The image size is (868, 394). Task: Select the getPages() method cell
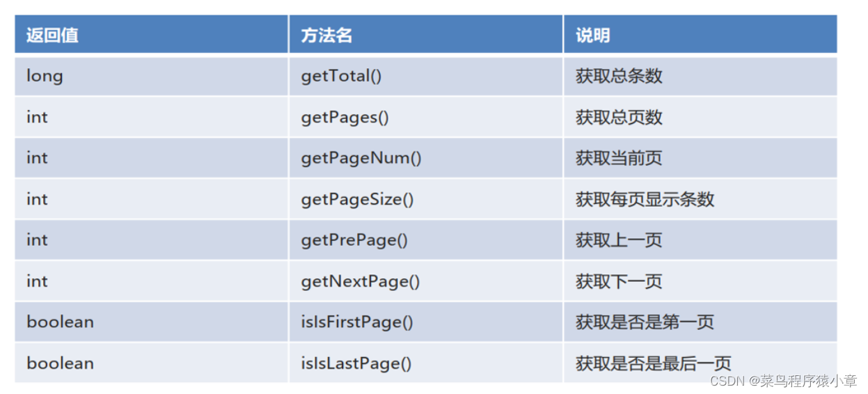[426, 117]
